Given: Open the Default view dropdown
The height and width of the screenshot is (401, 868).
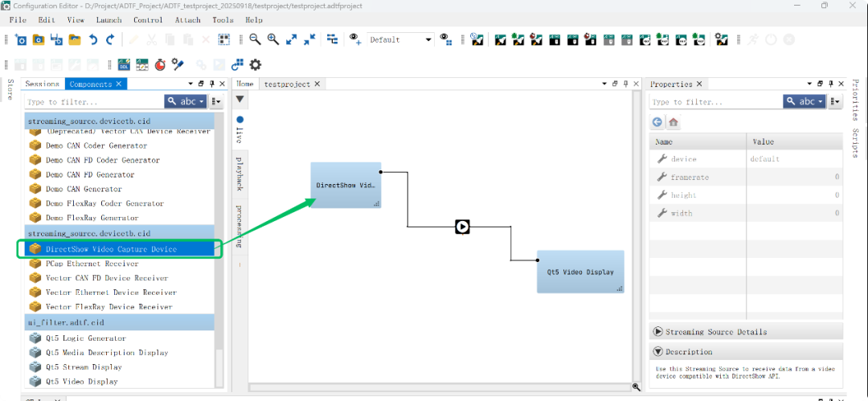Looking at the screenshot, I should [400, 39].
